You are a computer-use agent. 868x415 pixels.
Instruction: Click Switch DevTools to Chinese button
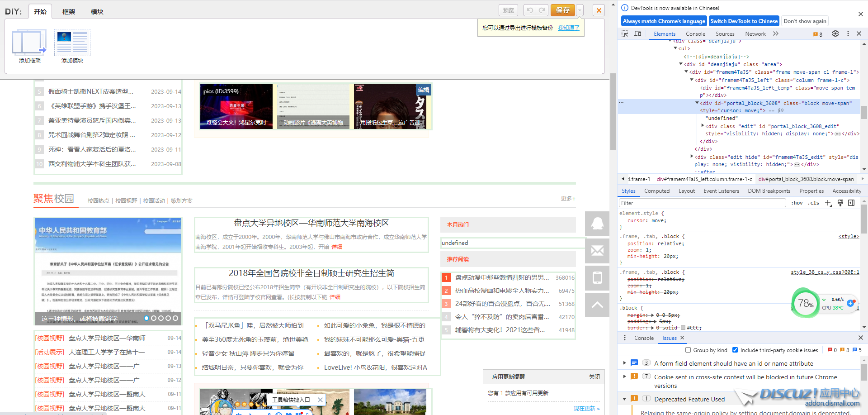[744, 21]
